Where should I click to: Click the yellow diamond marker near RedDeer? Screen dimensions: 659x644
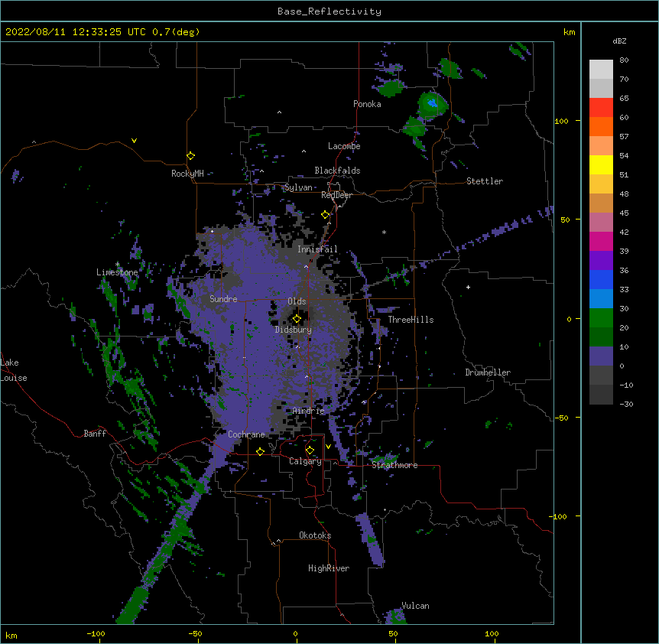[x=326, y=215]
